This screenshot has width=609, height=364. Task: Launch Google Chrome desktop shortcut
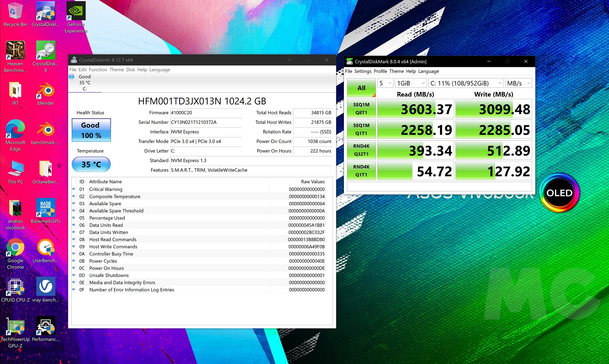click(x=15, y=248)
